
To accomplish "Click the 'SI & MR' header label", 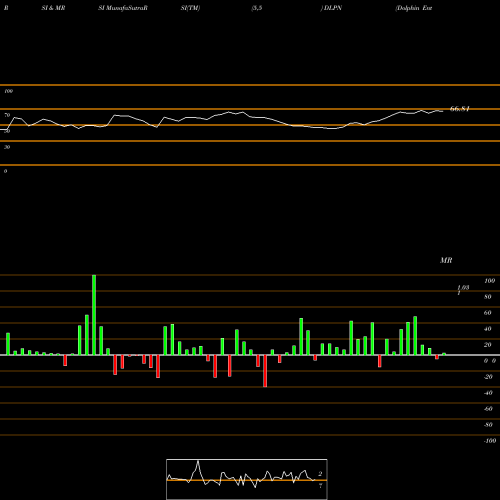I will (53, 8).
